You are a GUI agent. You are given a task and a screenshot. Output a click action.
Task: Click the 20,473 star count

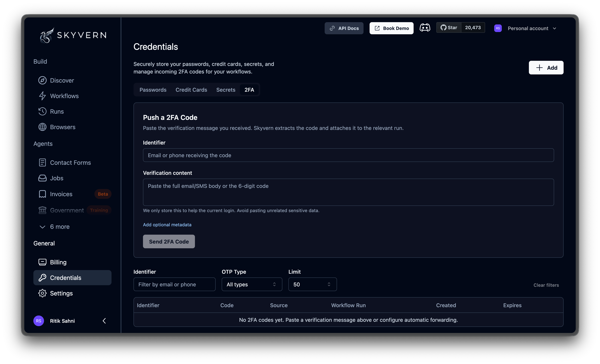(x=473, y=28)
